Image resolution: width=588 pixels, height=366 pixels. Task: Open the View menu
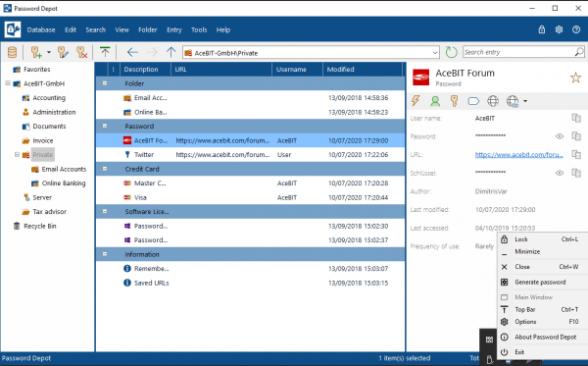(122, 29)
